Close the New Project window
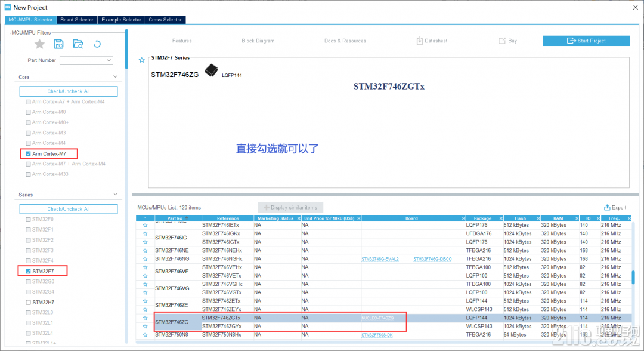This screenshot has height=351, width=644. [x=636, y=7]
